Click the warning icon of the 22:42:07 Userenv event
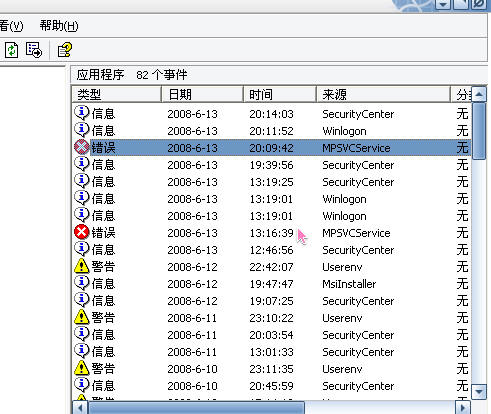Image resolution: width=491 pixels, height=414 pixels. (82, 266)
